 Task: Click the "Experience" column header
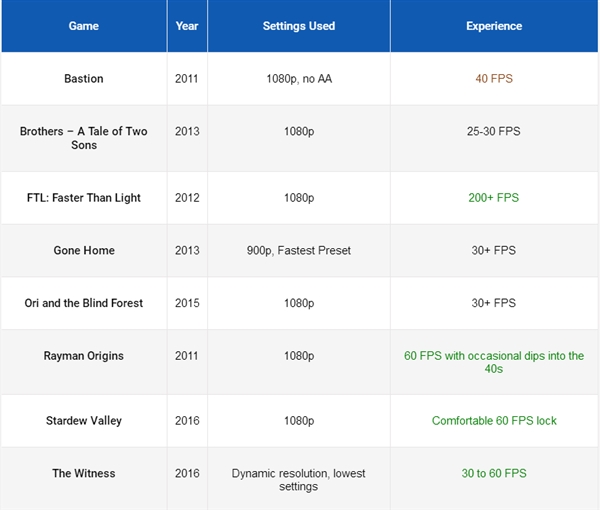point(494,26)
